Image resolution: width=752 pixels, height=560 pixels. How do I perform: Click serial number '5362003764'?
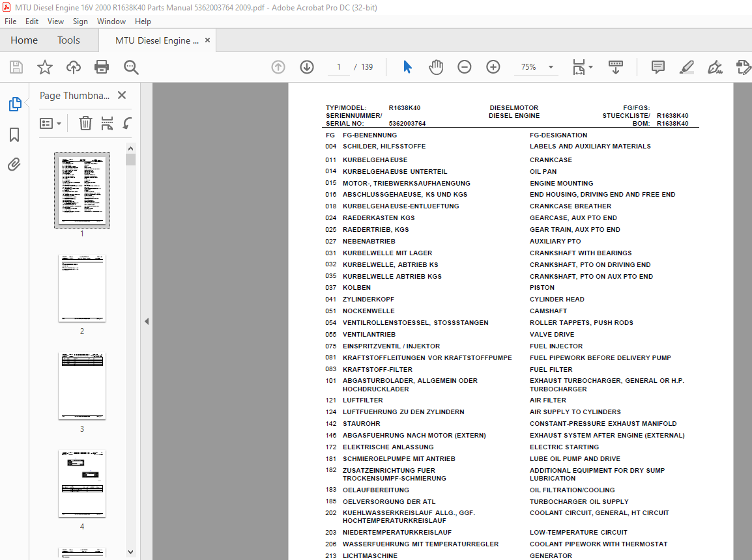click(x=407, y=124)
